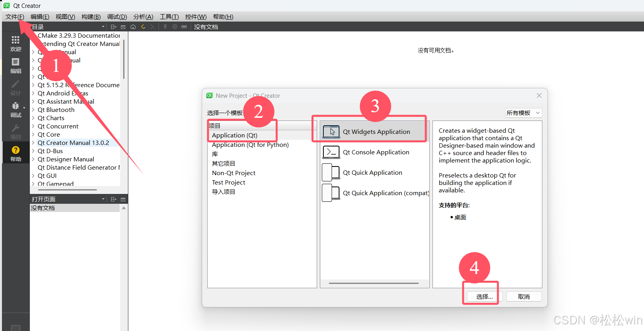Select the Qt Console Application template text

[376, 152]
